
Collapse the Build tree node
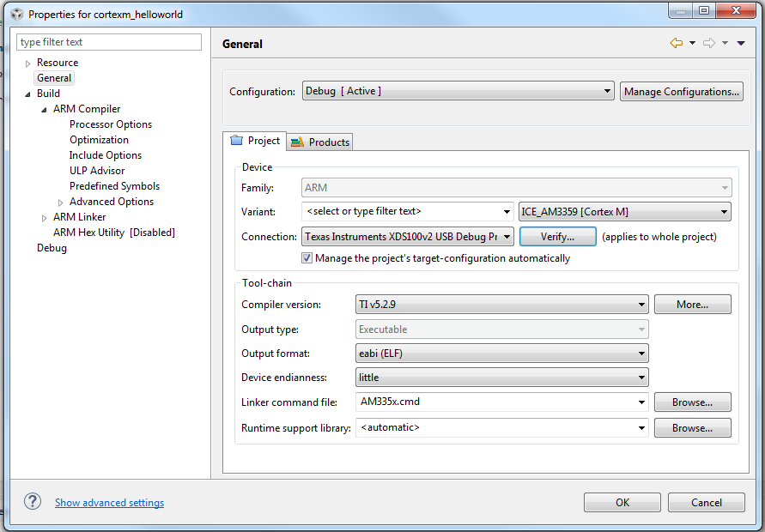[27, 93]
